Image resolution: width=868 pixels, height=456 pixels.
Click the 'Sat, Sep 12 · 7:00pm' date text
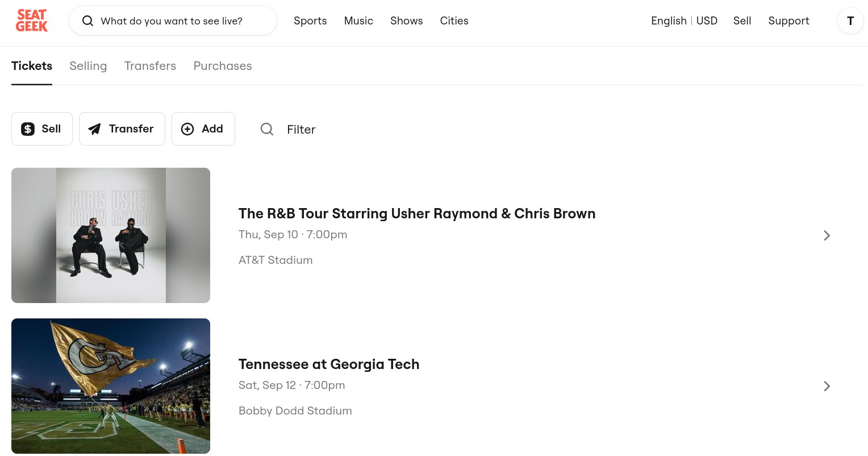pyautogui.click(x=292, y=385)
